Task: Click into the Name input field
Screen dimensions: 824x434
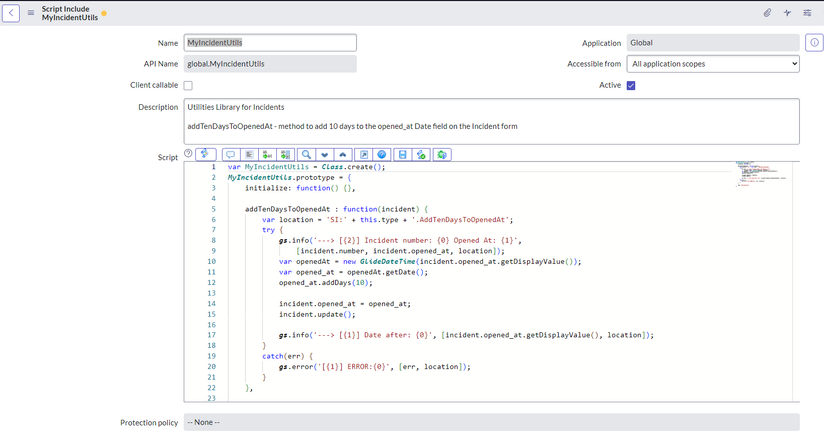Action: pos(270,43)
